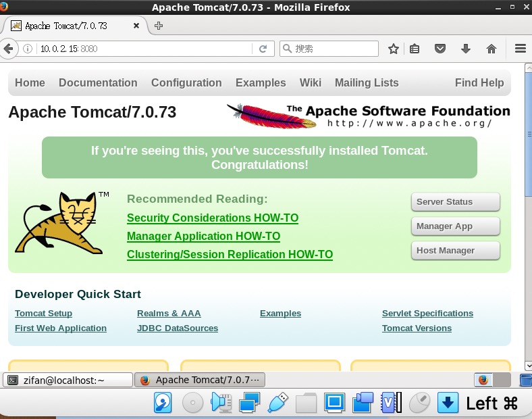532x419 pixels.
Task: Go to Firefox home page icon
Action: (x=491, y=49)
